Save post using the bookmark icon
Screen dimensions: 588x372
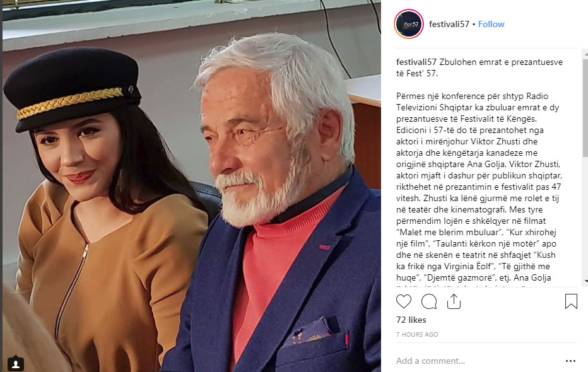click(x=571, y=301)
